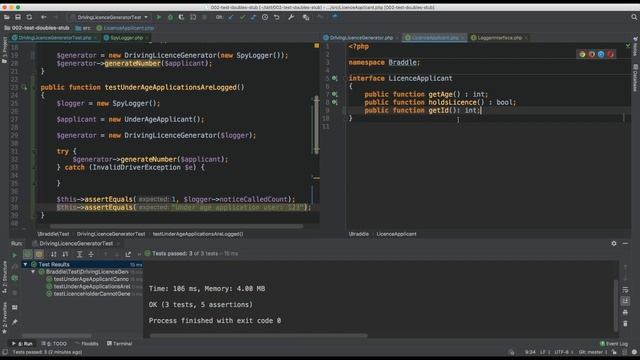Viewport: 640px width, 360px height.
Task: Navigate back with the left arrow icon
Action: click(x=44, y=17)
